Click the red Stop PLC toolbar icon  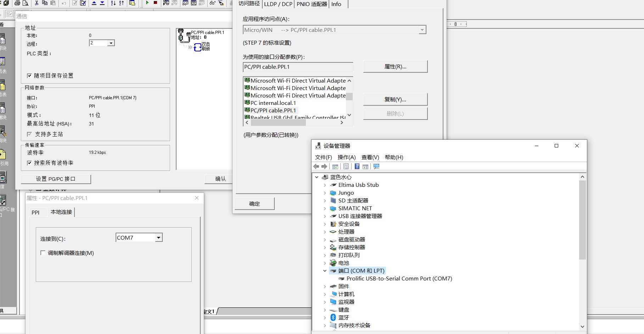pos(155,3)
